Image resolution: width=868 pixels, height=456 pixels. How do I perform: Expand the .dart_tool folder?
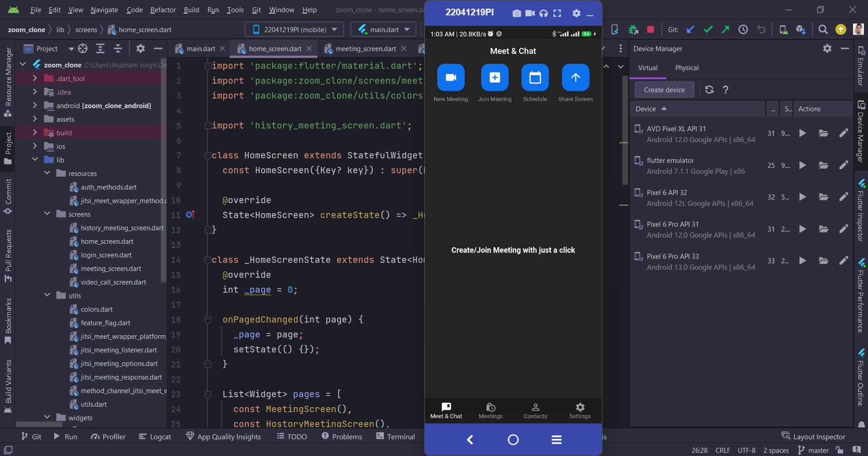[x=35, y=78]
